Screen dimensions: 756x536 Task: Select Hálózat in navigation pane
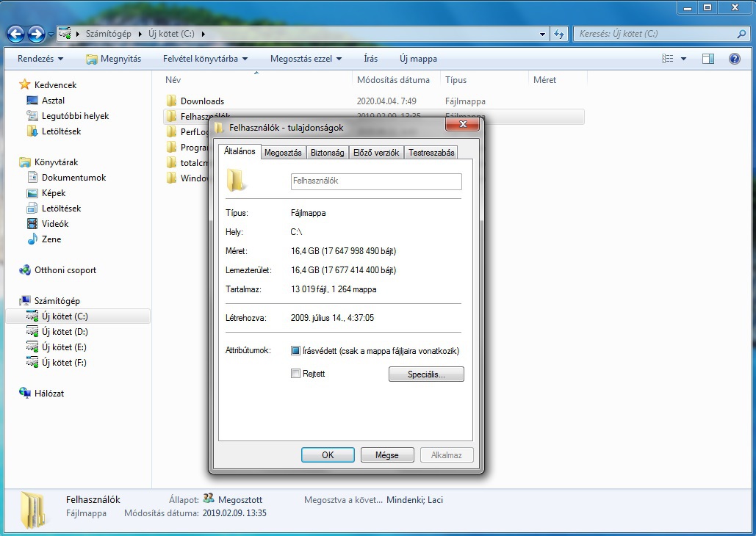(48, 394)
